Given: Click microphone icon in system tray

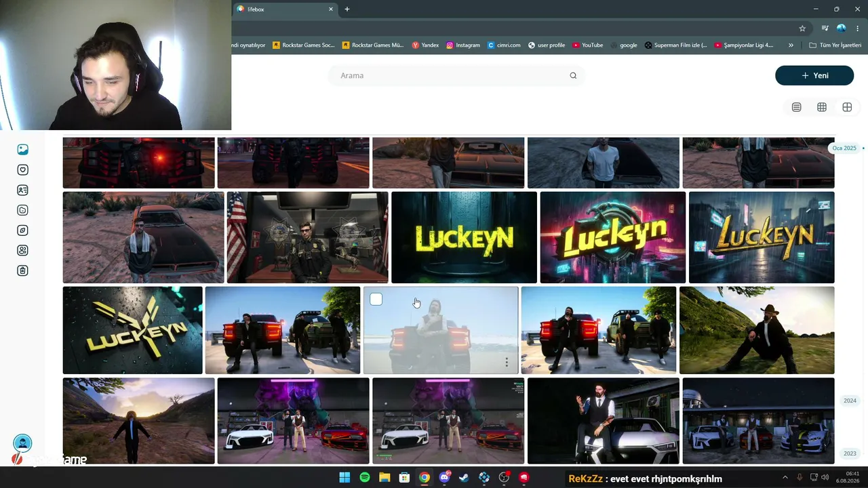Looking at the screenshot, I should pyautogui.click(x=800, y=477).
